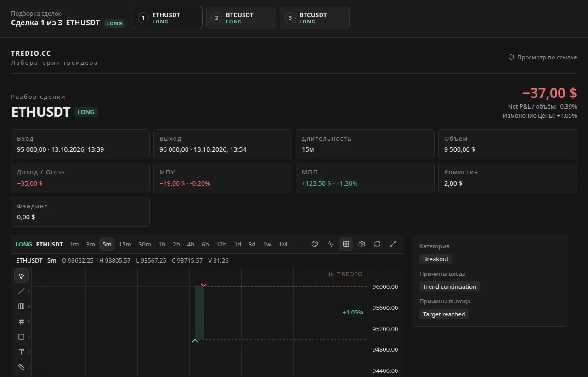Expand the chart to fullscreen

click(393, 244)
